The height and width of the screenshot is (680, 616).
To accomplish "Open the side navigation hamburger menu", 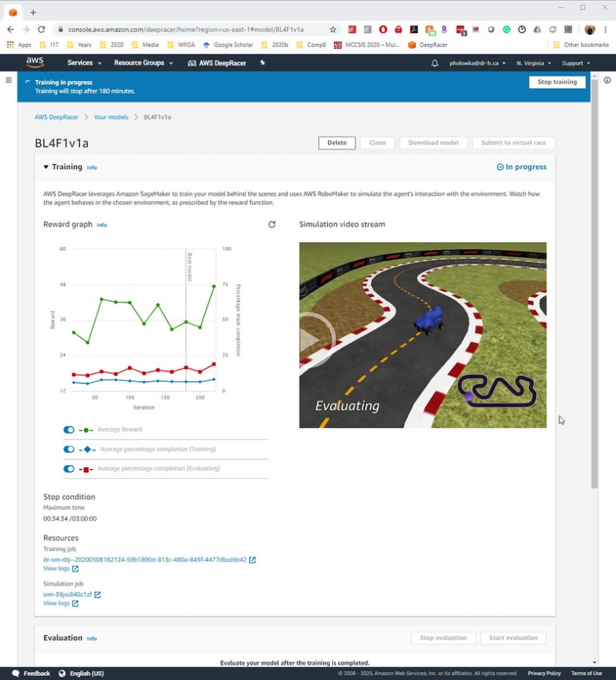I will pyautogui.click(x=8, y=80).
